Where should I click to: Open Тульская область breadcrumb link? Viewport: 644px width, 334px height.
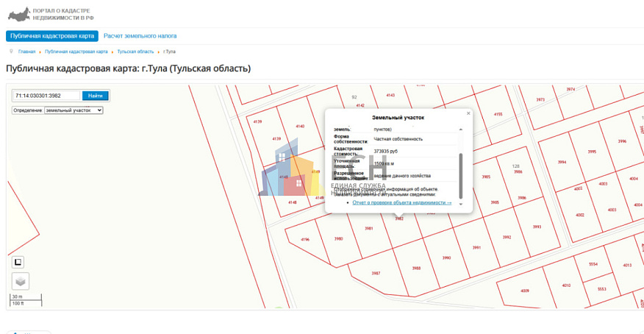(x=135, y=51)
